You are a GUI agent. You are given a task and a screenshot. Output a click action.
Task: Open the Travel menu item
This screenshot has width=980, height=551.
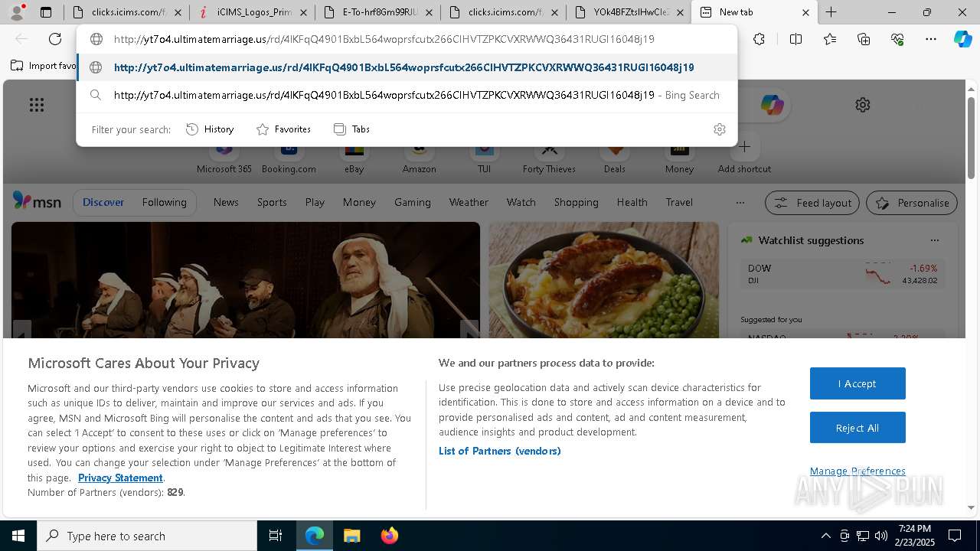(679, 202)
